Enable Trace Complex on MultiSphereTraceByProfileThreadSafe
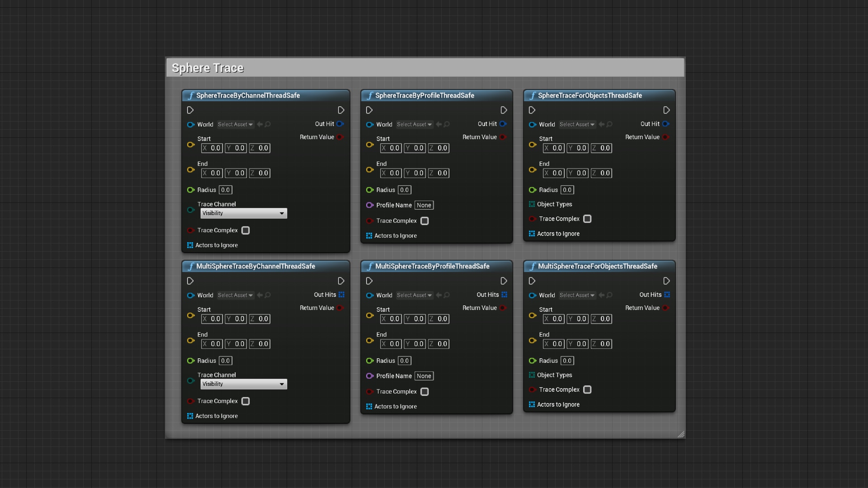 point(424,392)
